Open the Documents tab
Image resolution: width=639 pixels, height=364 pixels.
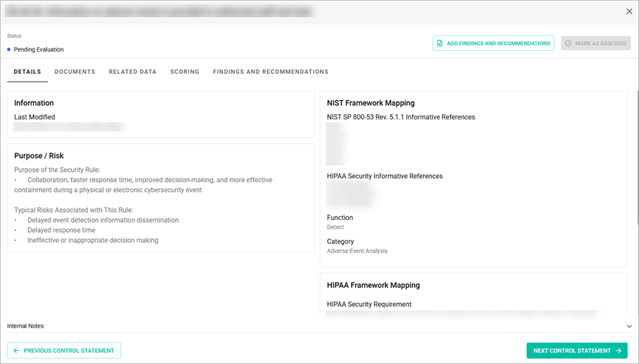pyautogui.click(x=75, y=72)
